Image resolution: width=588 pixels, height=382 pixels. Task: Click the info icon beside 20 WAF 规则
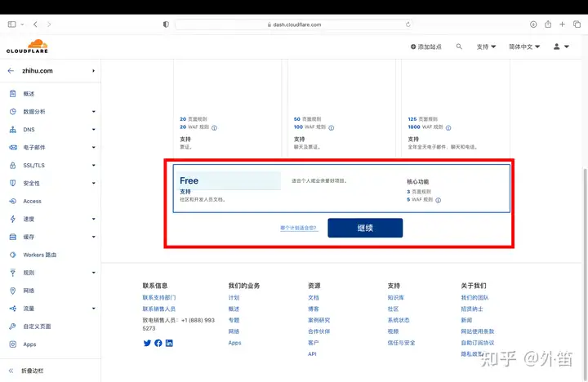(x=214, y=128)
